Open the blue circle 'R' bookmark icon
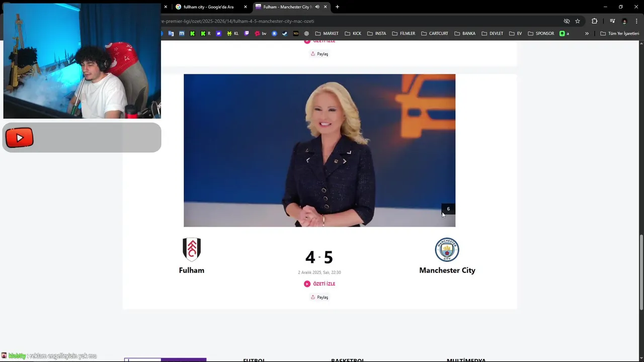The image size is (644, 362). [274, 34]
